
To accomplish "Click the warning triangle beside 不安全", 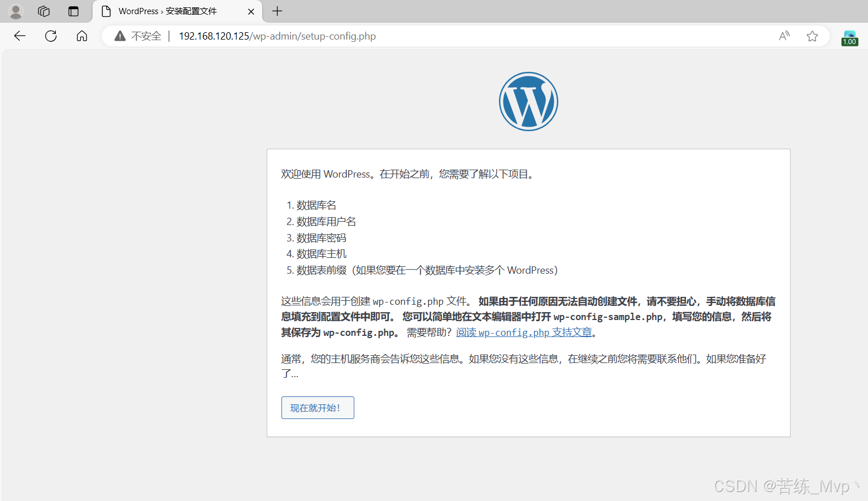I will click(119, 36).
